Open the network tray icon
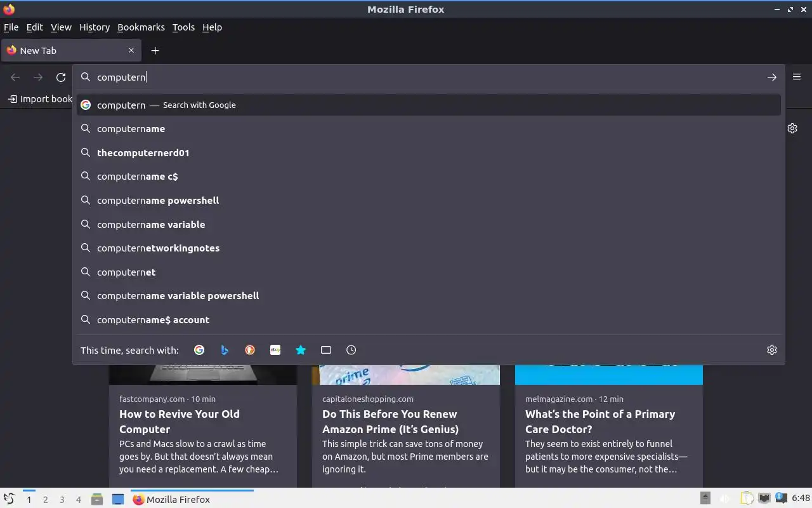The image size is (812, 508). [764, 498]
